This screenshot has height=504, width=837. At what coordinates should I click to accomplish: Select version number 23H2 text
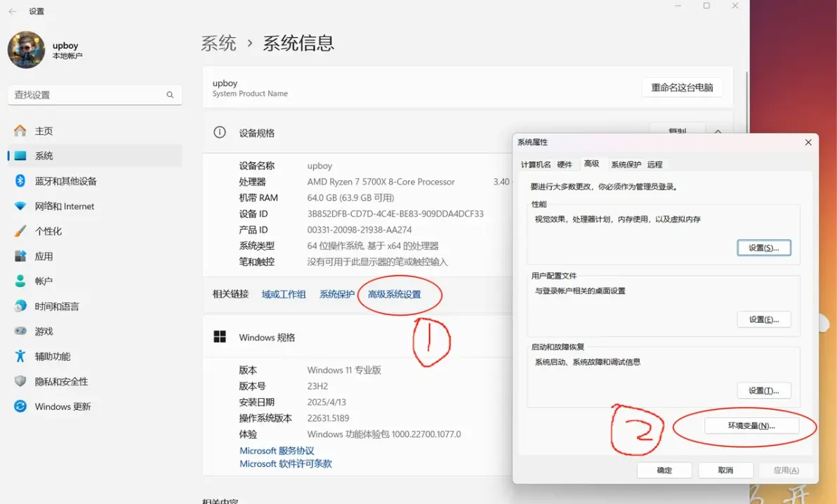[x=317, y=386]
